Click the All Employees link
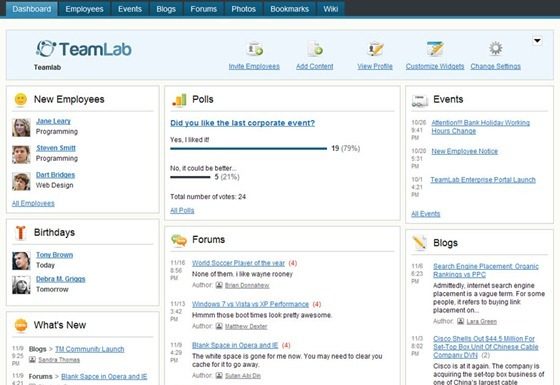560x385 pixels. (33, 203)
